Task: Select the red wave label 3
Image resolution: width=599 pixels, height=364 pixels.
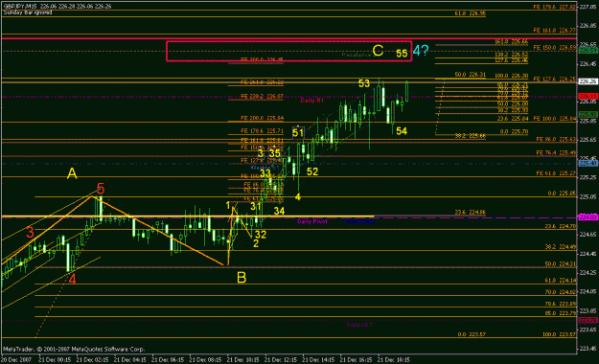Action: pyautogui.click(x=30, y=232)
